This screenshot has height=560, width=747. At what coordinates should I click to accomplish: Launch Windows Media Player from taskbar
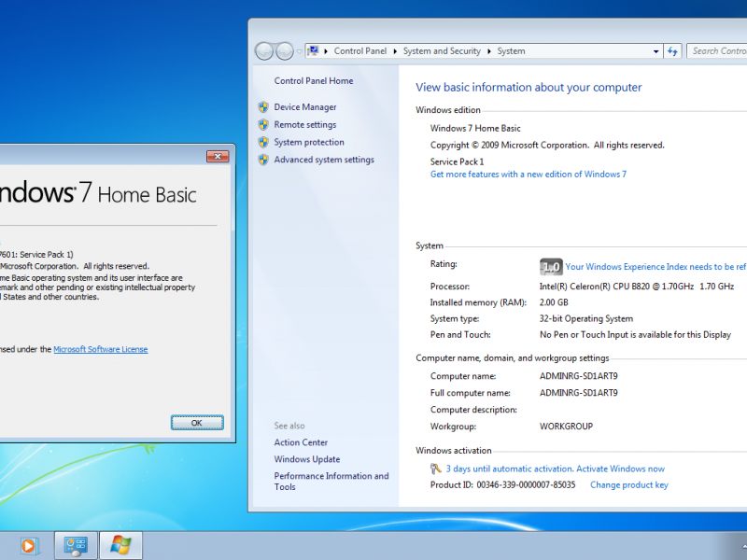tap(28, 546)
